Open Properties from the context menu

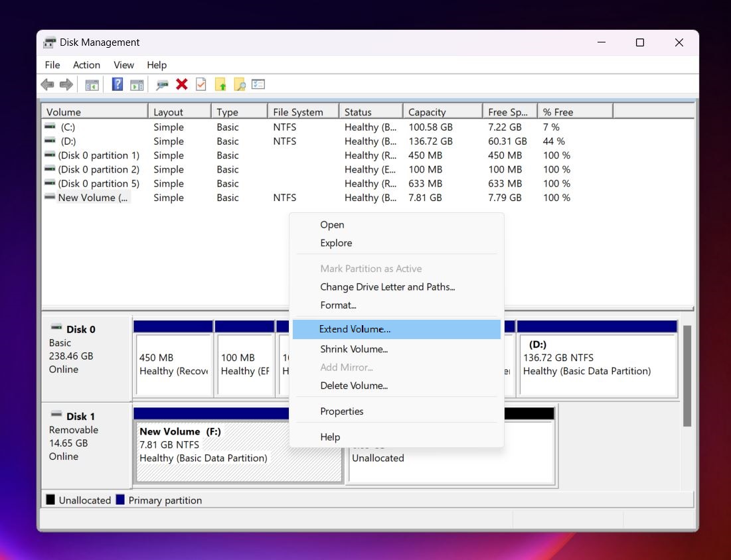click(x=396, y=411)
